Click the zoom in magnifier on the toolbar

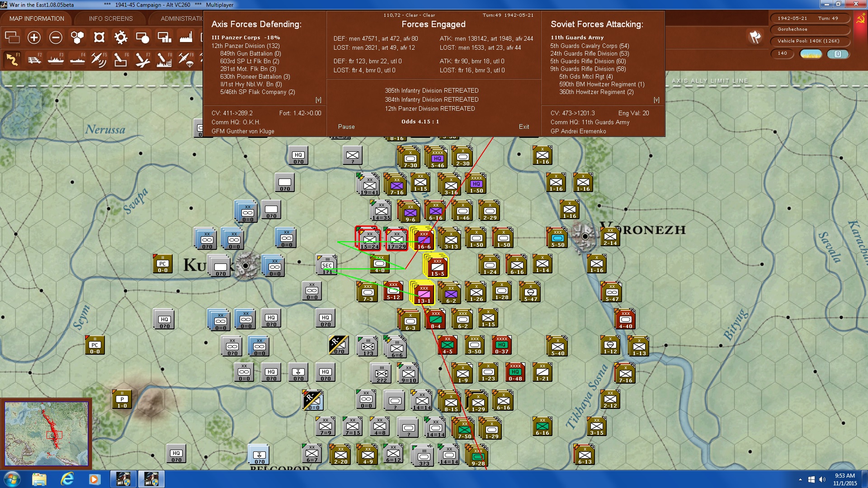point(34,37)
